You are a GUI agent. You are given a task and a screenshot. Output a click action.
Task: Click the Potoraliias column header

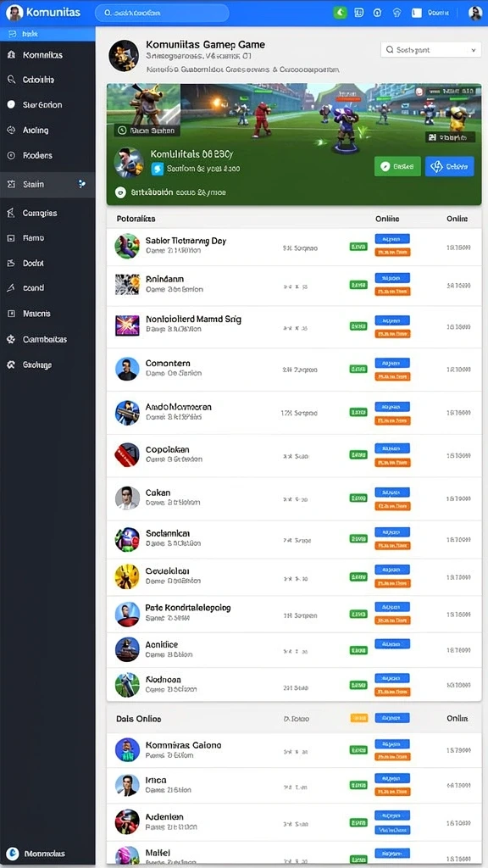tap(136, 219)
